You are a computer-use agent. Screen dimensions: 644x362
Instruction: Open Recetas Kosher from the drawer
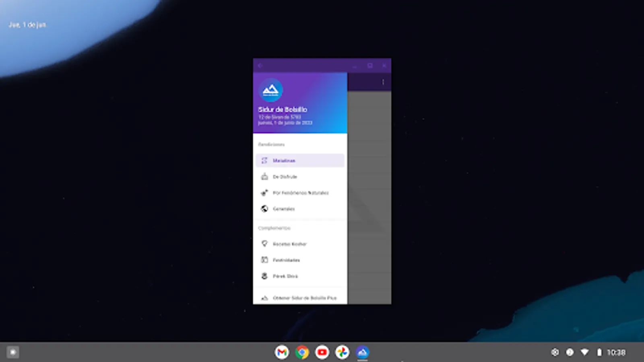click(x=300, y=244)
